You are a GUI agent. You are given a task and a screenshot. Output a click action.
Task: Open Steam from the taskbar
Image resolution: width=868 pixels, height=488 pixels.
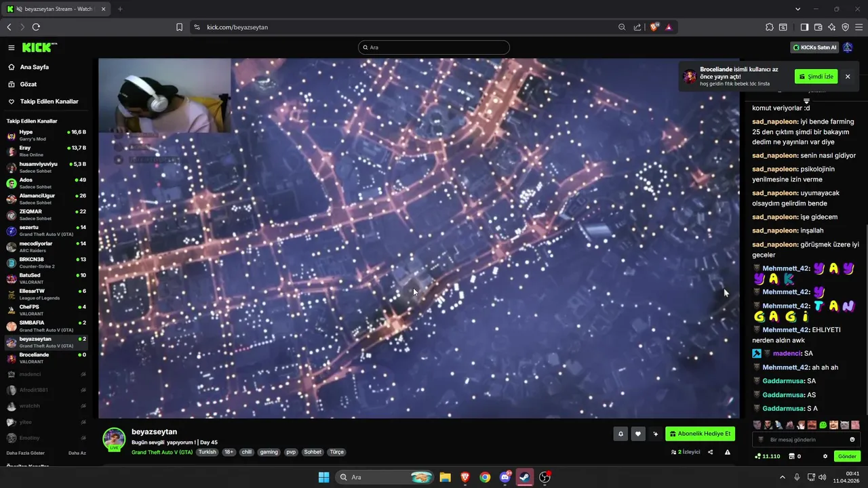click(x=525, y=477)
